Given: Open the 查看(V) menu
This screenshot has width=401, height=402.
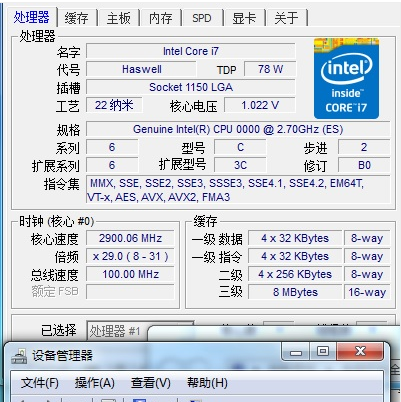Looking at the screenshot, I should [151, 383].
